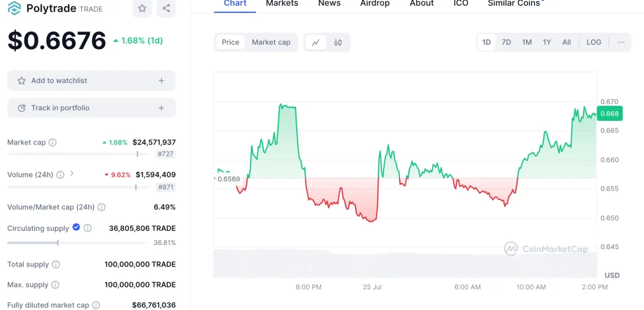644x310 pixels.
Task: Switch to line chart view
Action: (x=316, y=42)
